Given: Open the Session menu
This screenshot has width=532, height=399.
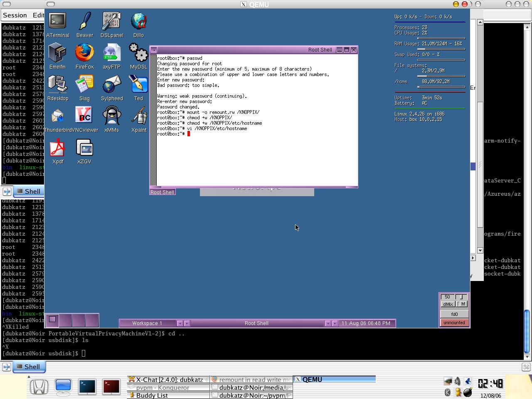Looking at the screenshot, I should point(15,15).
